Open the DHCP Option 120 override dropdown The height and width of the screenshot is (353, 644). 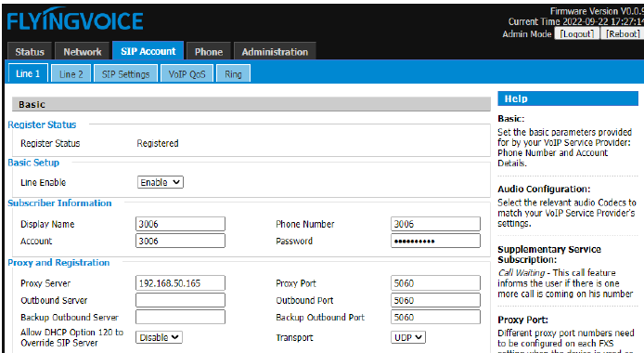pos(159,337)
